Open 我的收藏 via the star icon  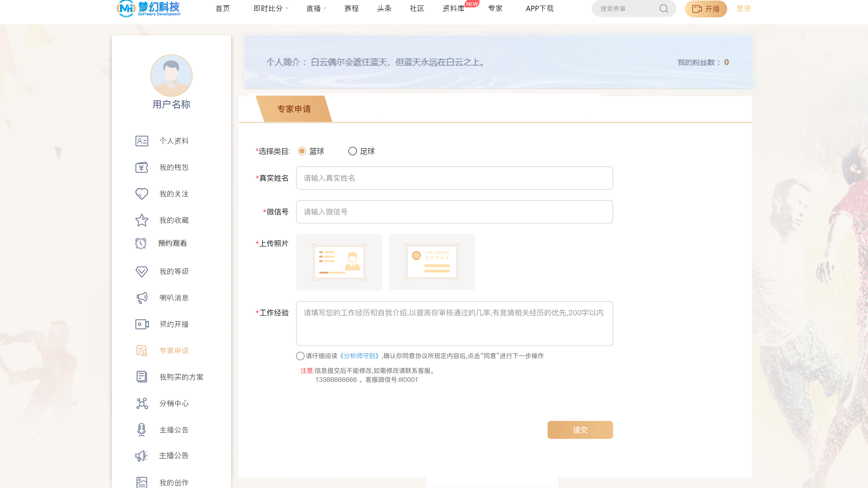(x=142, y=220)
